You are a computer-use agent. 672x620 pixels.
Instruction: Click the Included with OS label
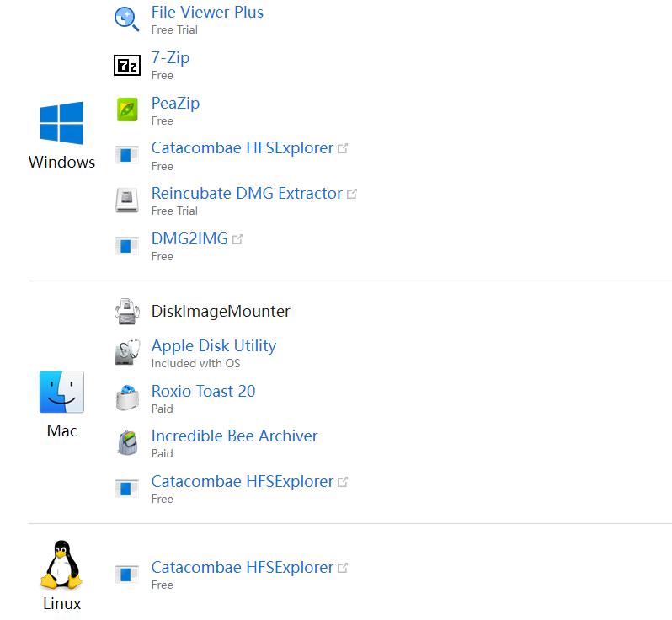coord(196,364)
